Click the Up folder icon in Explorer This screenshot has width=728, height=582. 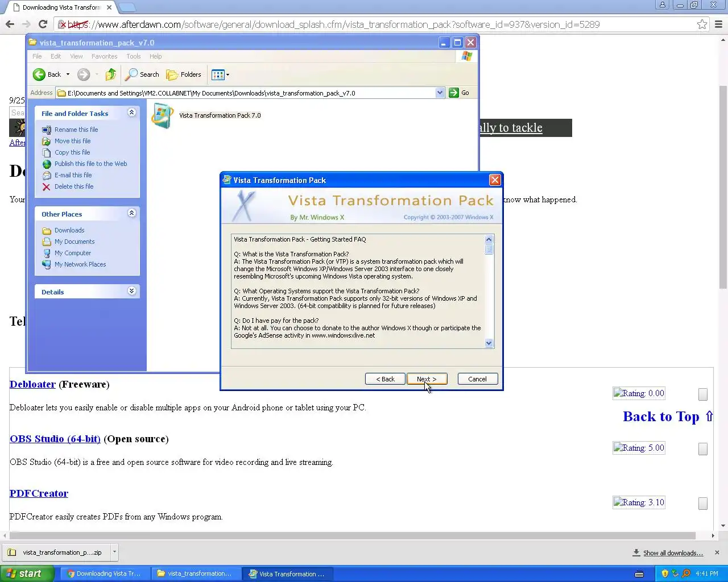pyautogui.click(x=111, y=74)
